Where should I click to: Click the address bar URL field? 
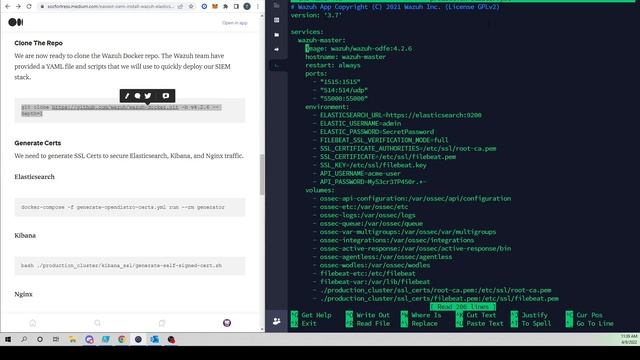pyautogui.click(x=110, y=7)
